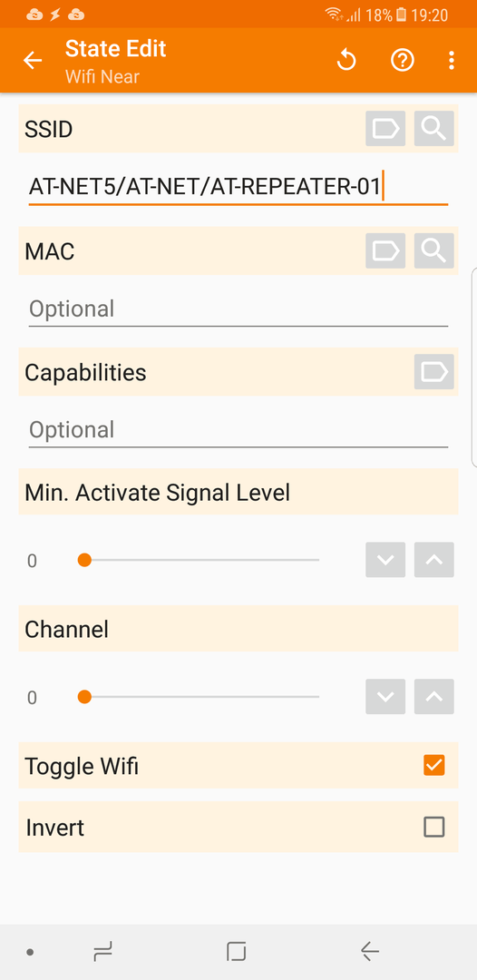Screen dimensions: 477x980
Task: Focus the Capabilities optional input field
Action: [238, 431]
